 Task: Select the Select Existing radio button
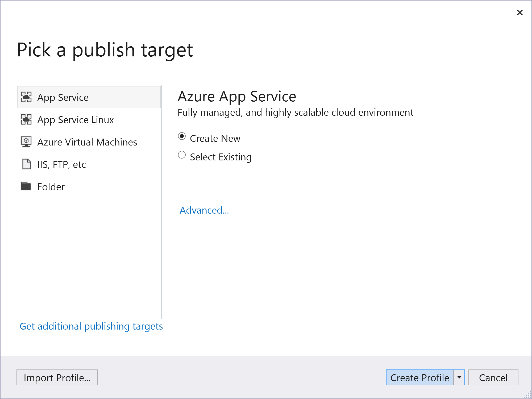pos(182,155)
